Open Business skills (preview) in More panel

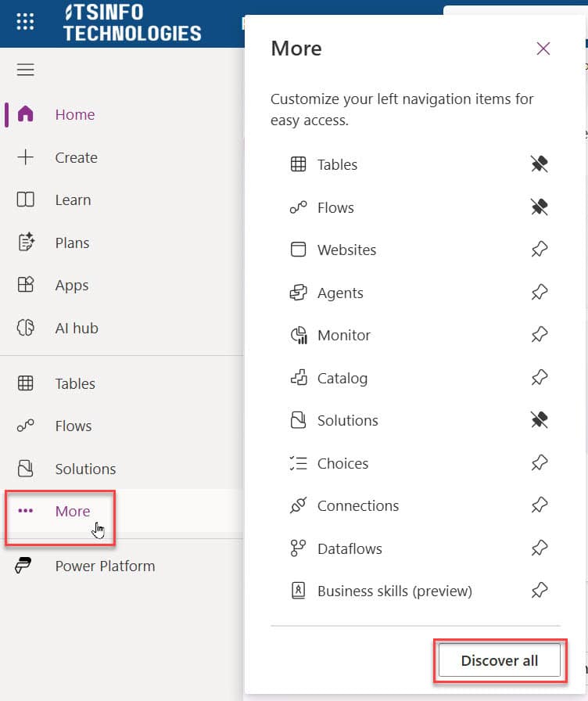pos(395,591)
